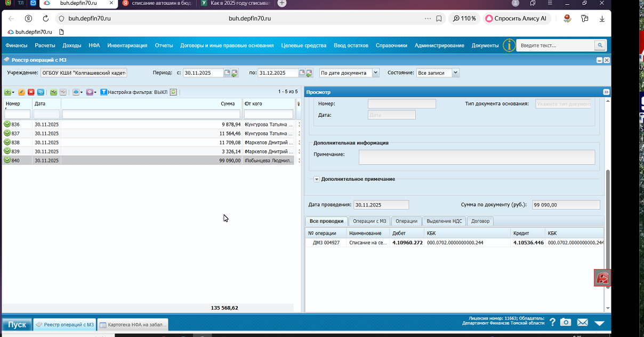The height and width of the screenshot is (337, 644).
Task: Open the Состояние Все записи dropdown
Action: pos(455,73)
